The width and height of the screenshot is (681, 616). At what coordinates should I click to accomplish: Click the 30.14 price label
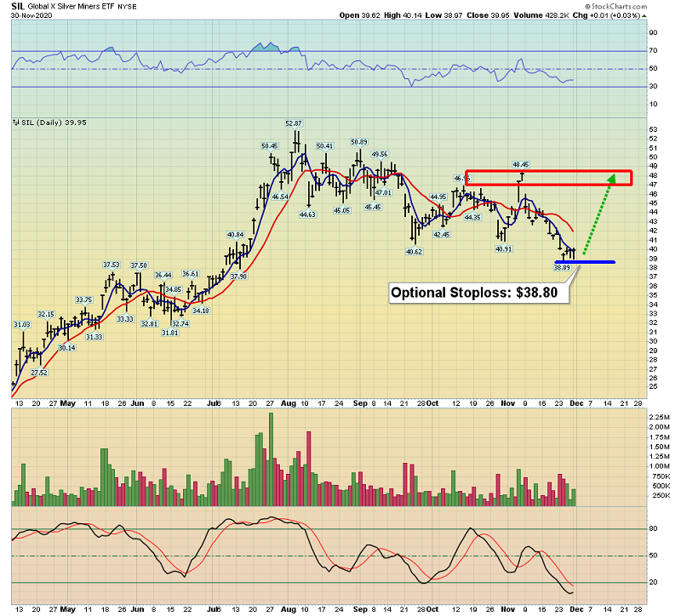pos(67,348)
